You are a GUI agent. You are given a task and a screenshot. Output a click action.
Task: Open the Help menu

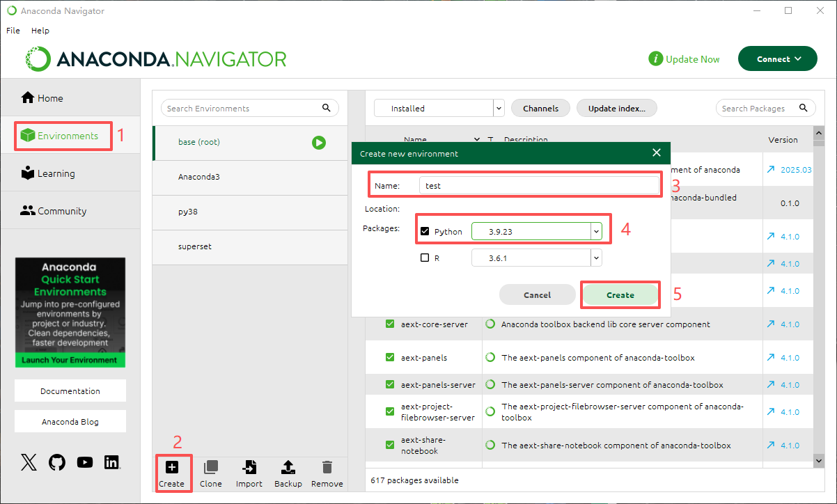click(x=40, y=31)
